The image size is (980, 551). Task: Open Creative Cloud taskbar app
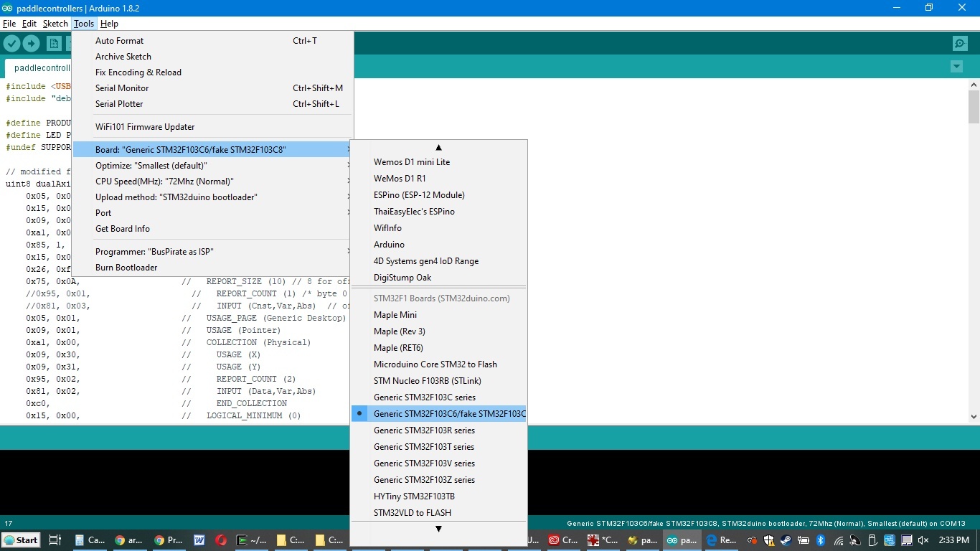click(x=563, y=540)
